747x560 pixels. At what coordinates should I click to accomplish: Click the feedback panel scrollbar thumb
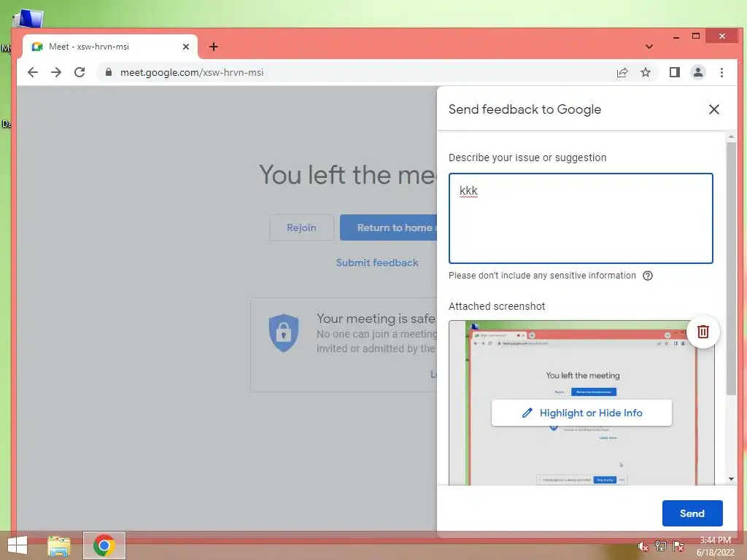tap(731, 269)
